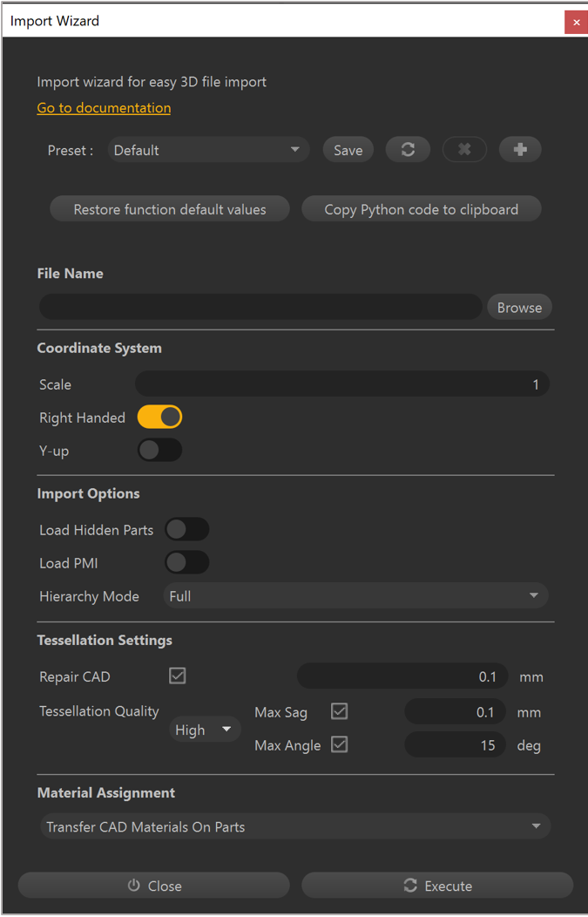588x917 pixels.
Task: Open the Go to documentation link
Action: click(104, 108)
